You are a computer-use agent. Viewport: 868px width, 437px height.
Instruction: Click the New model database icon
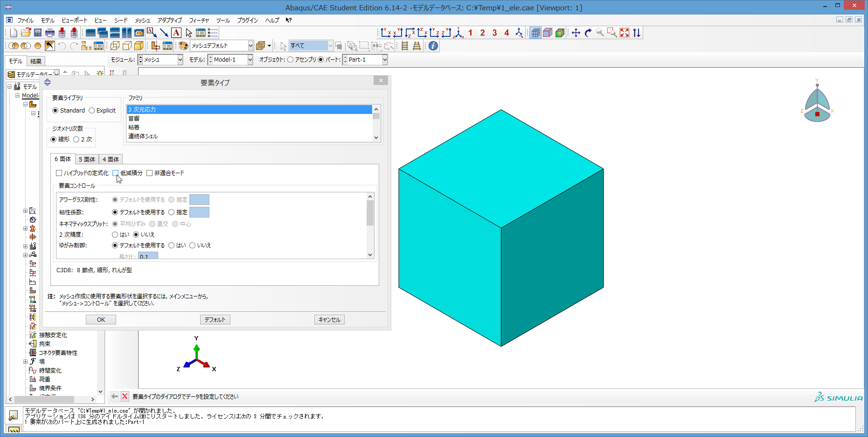point(14,33)
